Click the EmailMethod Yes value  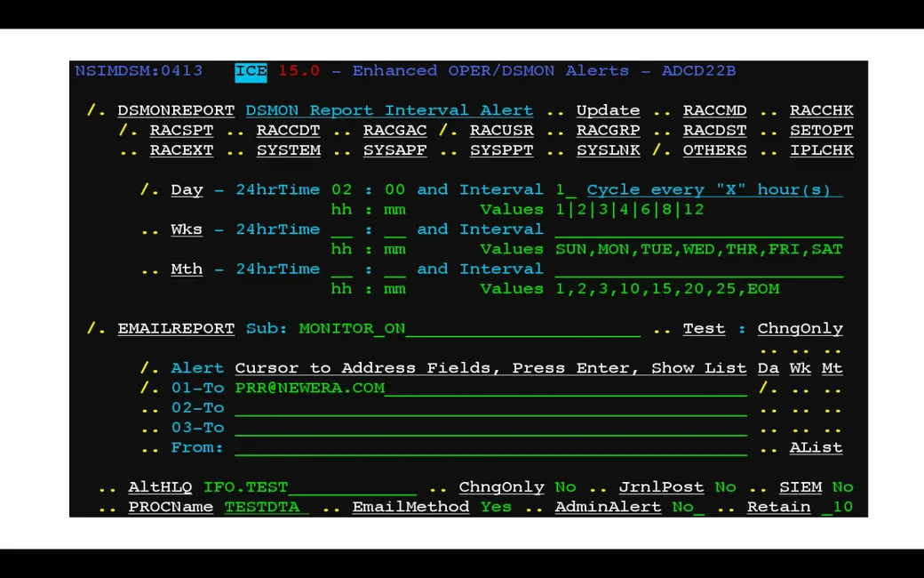[x=496, y=507]
